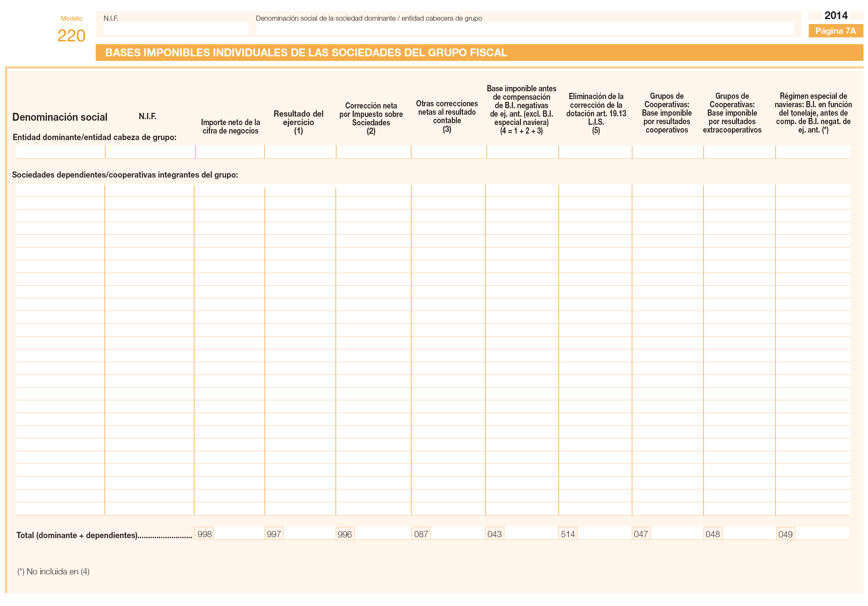Click dominant entity Denominación social cell
Image resolution: width=868 pixels, height=606 pixels.
[60, 152]
